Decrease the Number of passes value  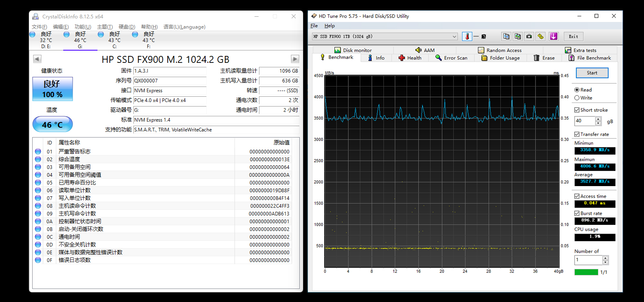coord(605,262)
